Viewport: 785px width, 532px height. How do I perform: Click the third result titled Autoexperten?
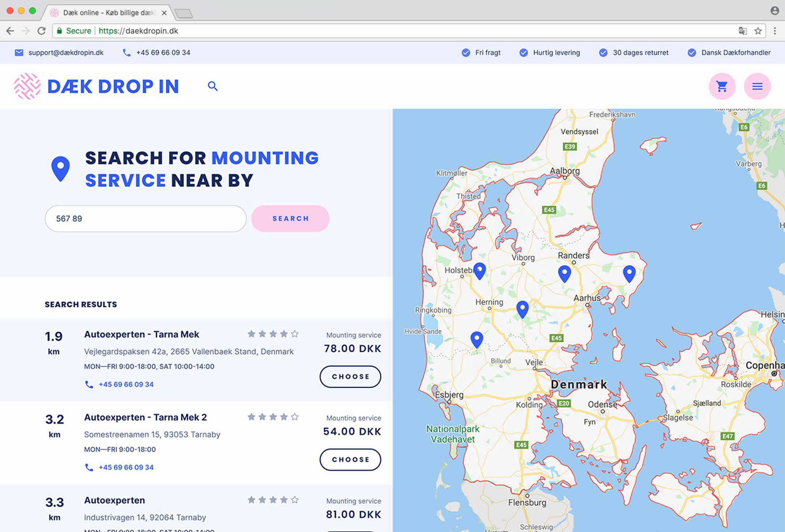pos(114,500)
